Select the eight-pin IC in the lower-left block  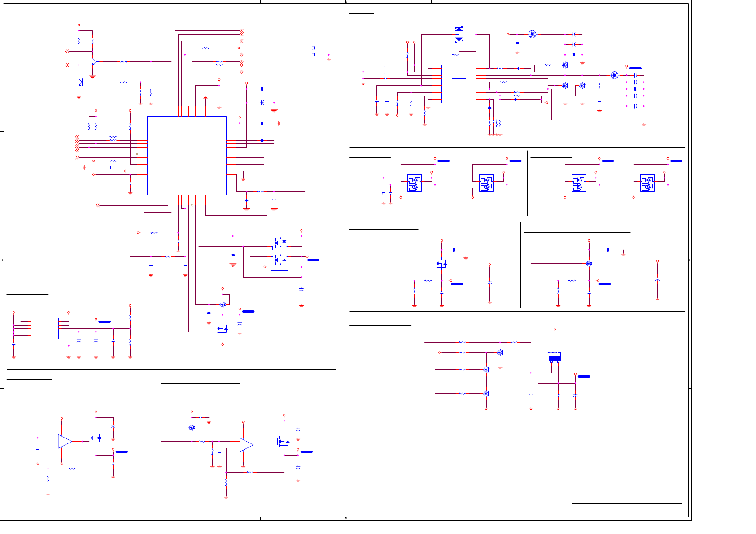click(45, 328)
